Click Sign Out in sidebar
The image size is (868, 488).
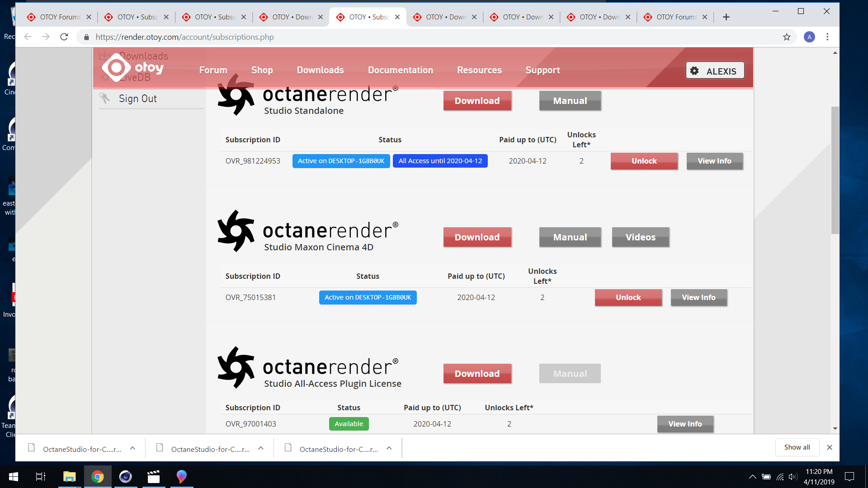[x=137, y=99]
